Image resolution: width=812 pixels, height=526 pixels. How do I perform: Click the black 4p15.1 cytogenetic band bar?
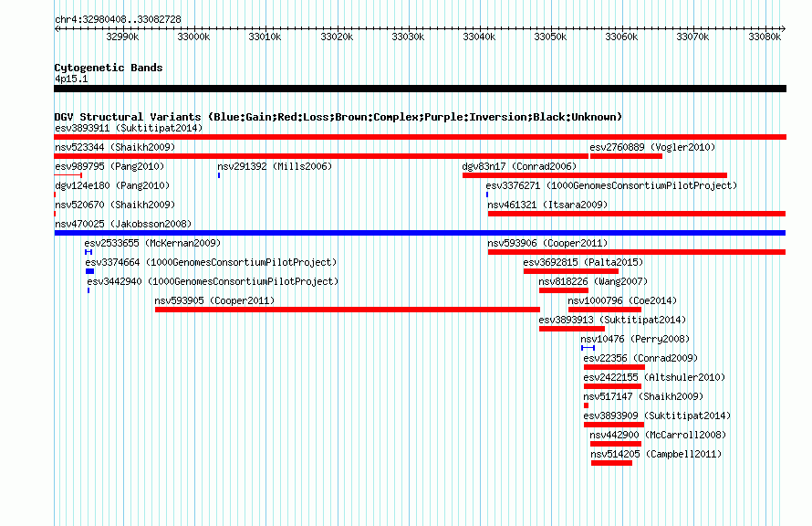tap(420, 89)
